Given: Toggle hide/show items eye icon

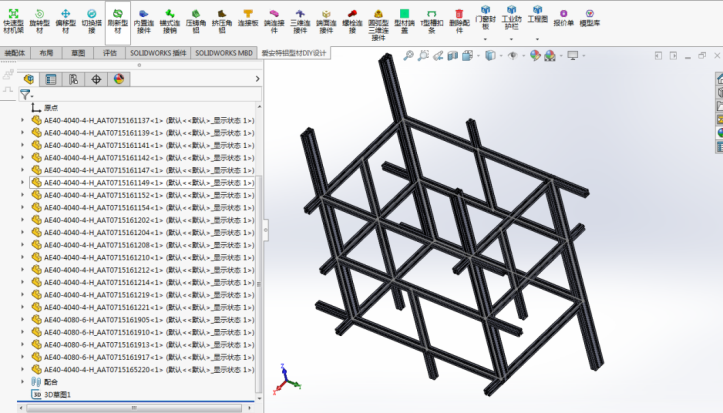Looking at the screenshot, I should pyautogui.click(x=512, y=56).
